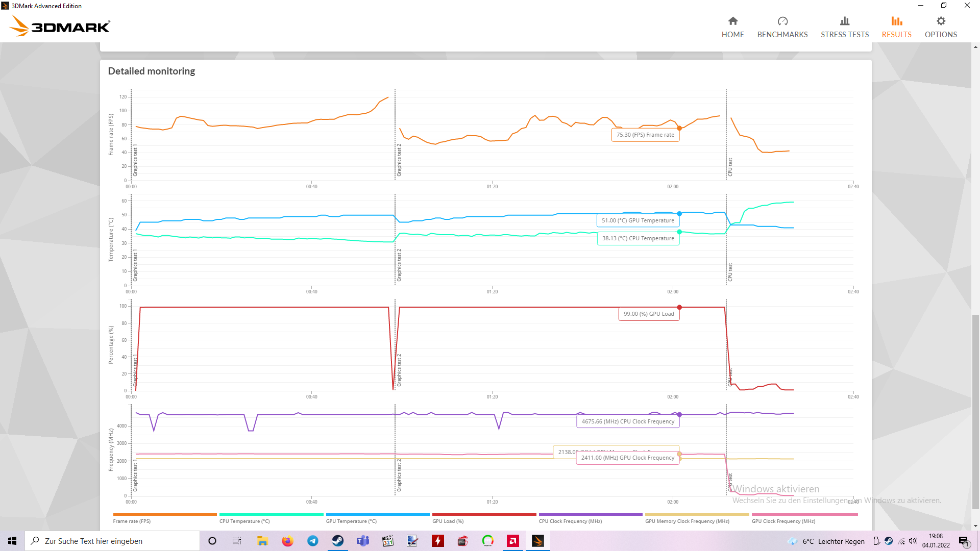980x551 pixels.
Task: Go to Stress Tests
Action: pyautogui.click(x=844, y=27)
